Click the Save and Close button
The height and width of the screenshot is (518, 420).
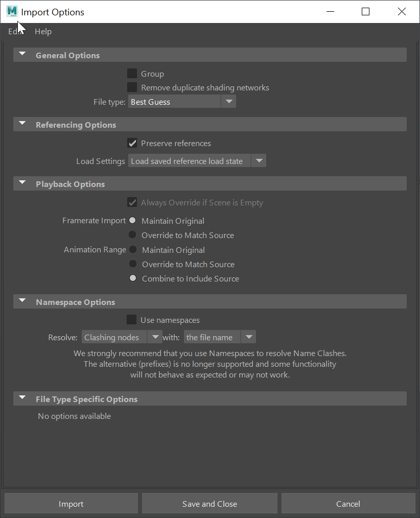[x=209, y=504]
